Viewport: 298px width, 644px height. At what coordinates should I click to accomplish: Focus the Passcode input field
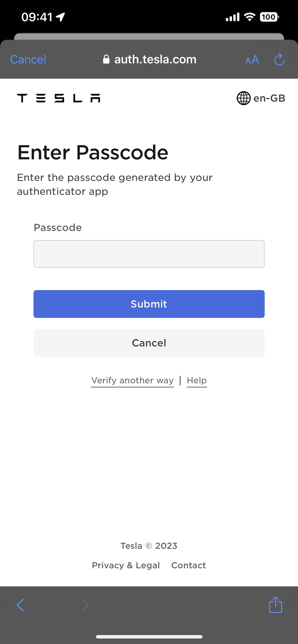[x=149, y=254]
